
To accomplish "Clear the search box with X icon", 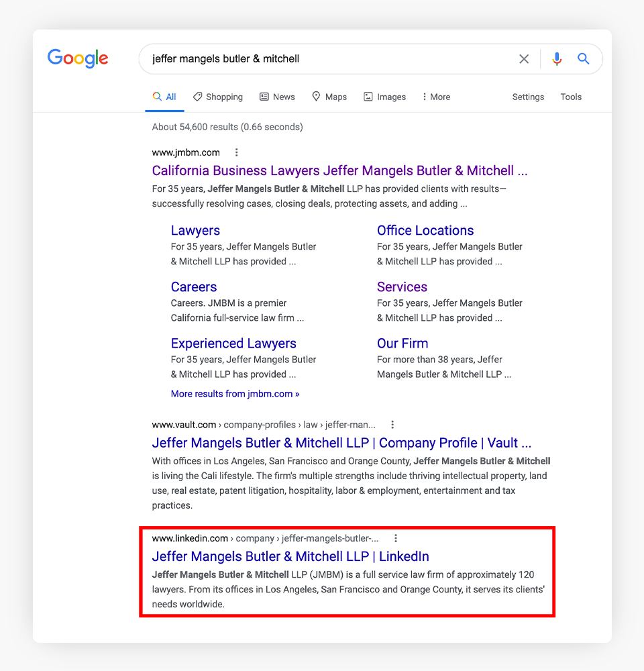I will click(524, 59).
